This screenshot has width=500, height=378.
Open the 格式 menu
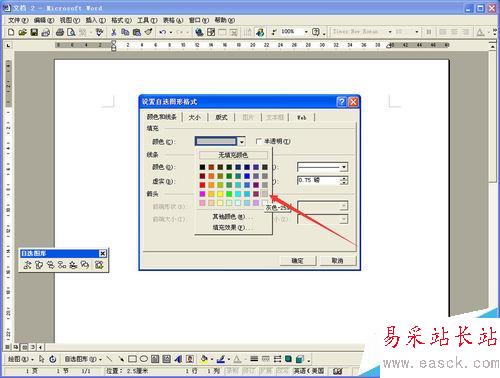click(121, 20)
